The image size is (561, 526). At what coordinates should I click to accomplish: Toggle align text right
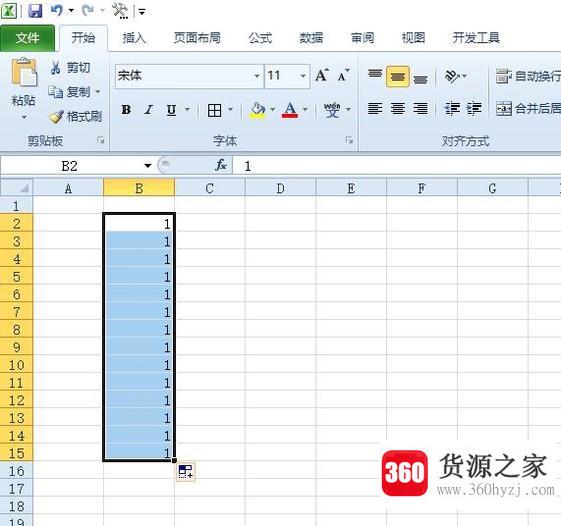420,108
